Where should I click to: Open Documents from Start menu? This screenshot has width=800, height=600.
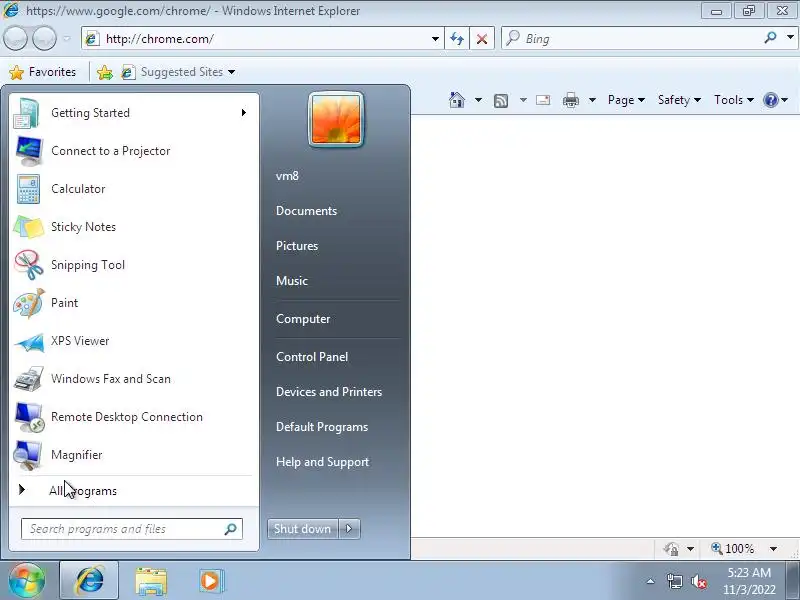pyautogui.click(x=306, y=211)
